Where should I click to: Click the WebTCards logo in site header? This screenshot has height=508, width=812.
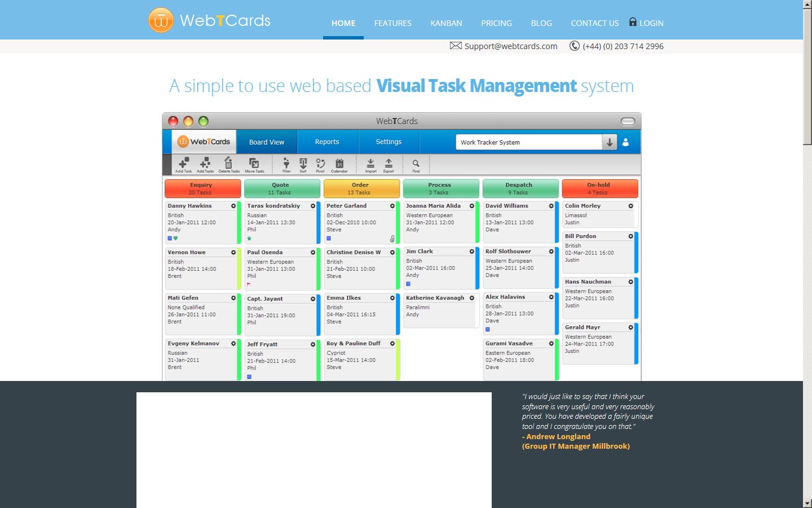pyautogui.click(x=209, y=20)
